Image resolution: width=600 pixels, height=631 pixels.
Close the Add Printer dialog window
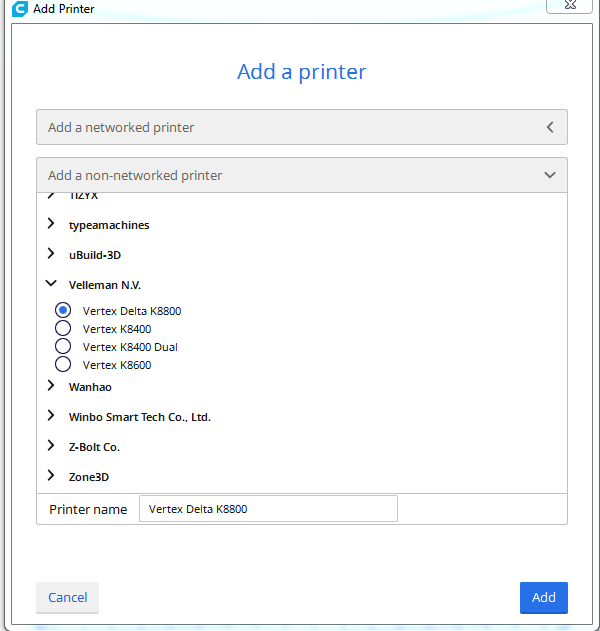point(569,6)
